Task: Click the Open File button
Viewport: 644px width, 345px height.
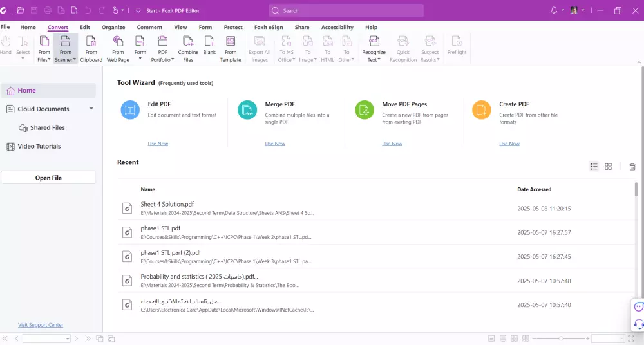Action: pyautogui.click(x=48, y=178)
